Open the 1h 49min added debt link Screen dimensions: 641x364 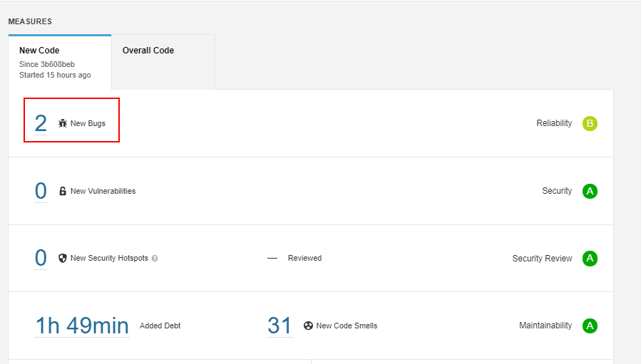[x=82, y=326]
